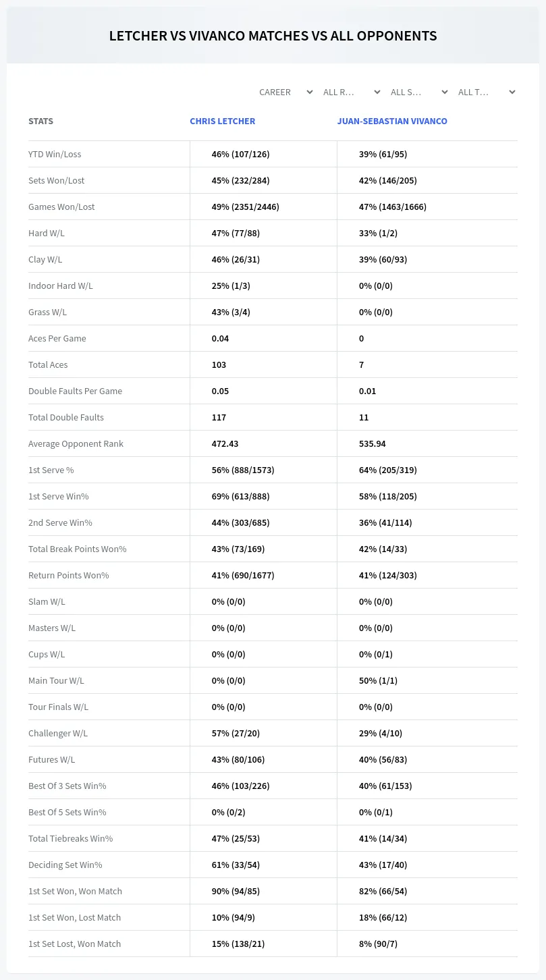Select the Average Opponent Rank row label
The height and width of the screenshot is (980, 546).
point(76,443)
